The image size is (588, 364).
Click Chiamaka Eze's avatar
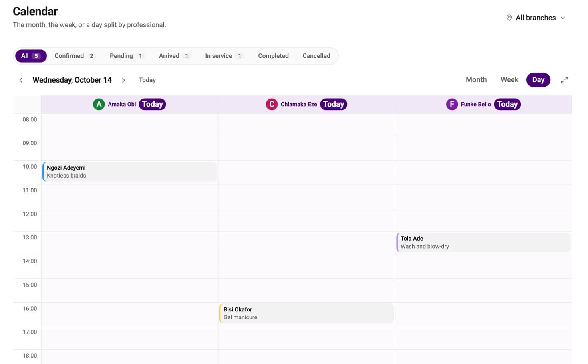tap(272, 104)
